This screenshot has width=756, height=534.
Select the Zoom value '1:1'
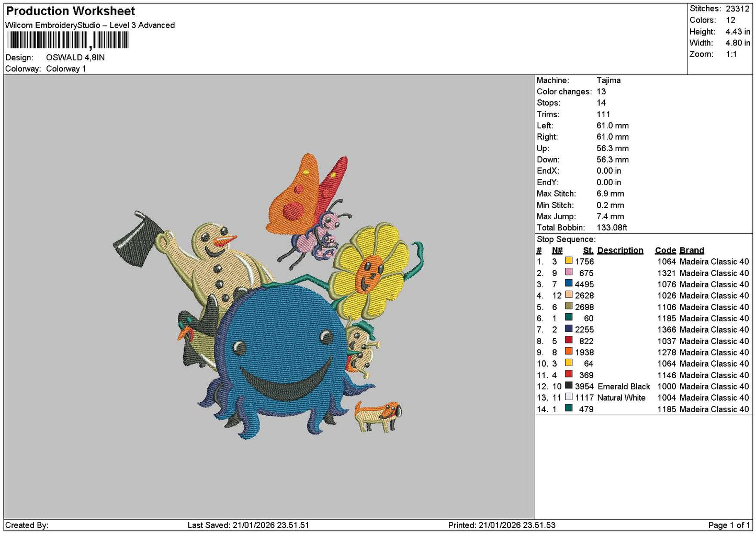731,54
